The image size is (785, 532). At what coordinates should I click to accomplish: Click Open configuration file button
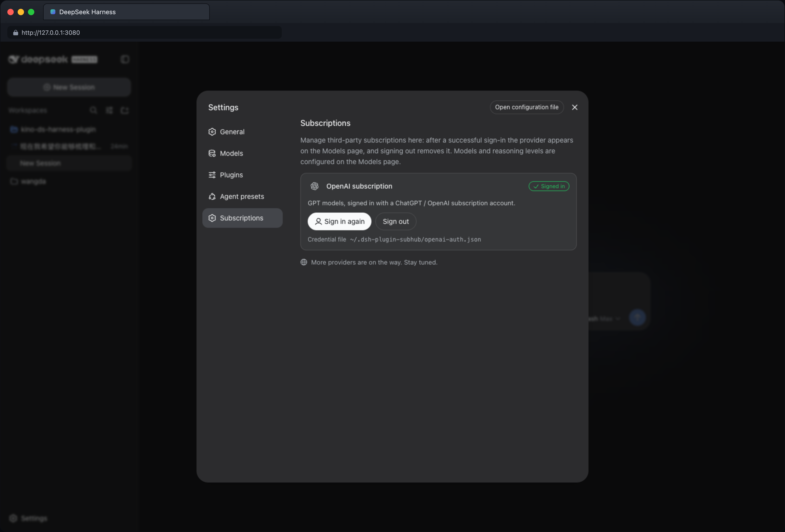click(x=527, y=107)
